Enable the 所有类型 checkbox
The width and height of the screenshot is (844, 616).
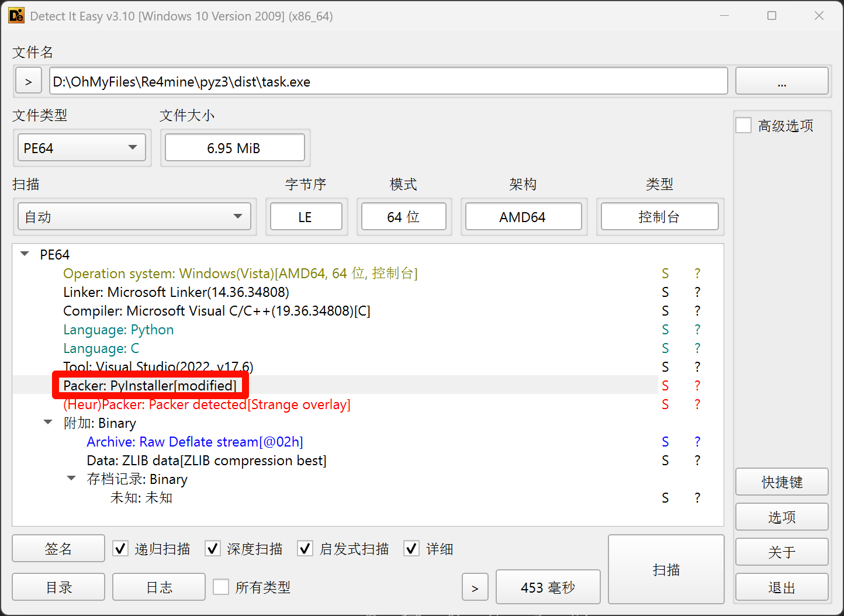pos(221,587)
